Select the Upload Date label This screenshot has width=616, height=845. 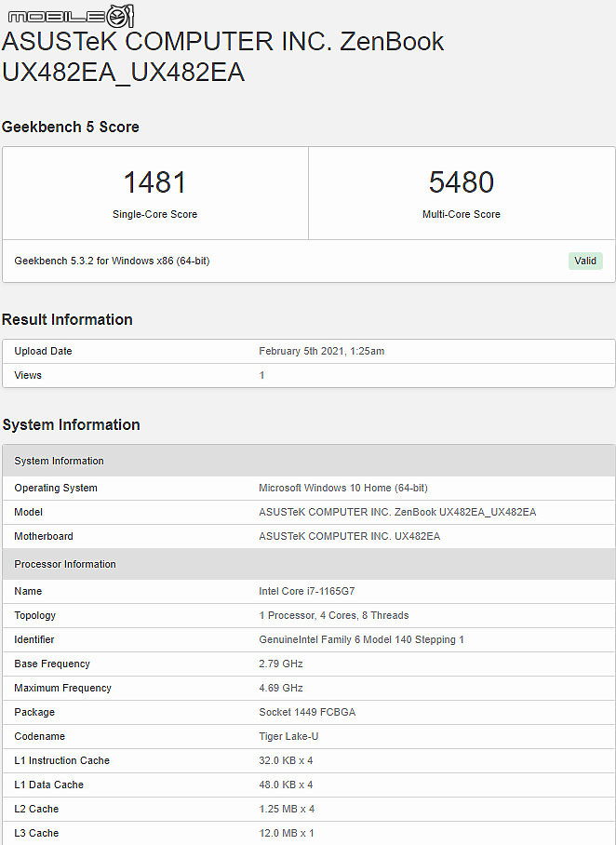click(x=43, y=351)
